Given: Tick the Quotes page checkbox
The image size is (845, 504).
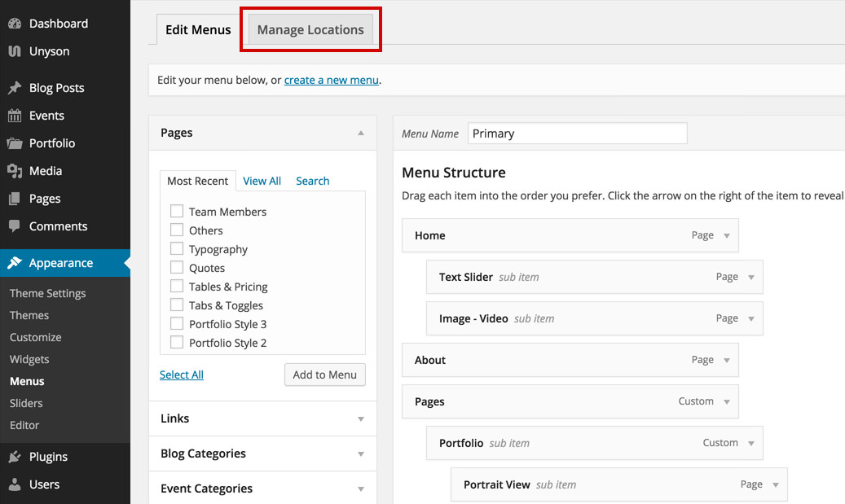Looking at the screenshot, I should [177, 268].
